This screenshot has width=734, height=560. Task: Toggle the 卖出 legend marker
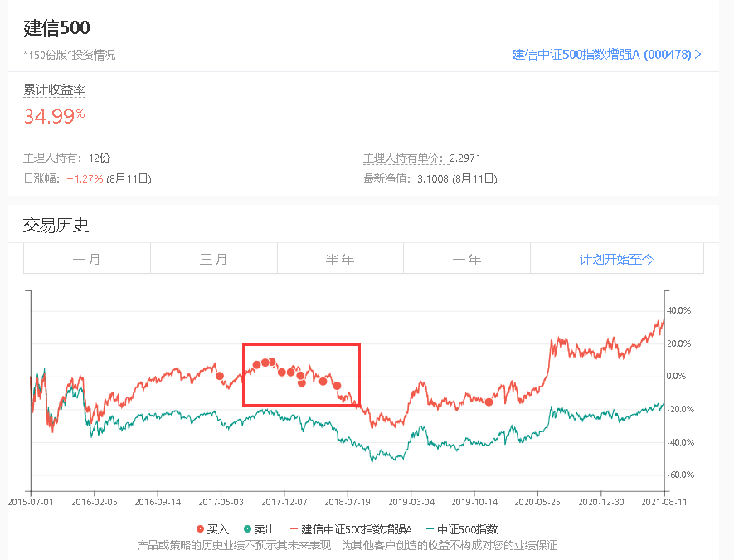click(x=260, y=529)
